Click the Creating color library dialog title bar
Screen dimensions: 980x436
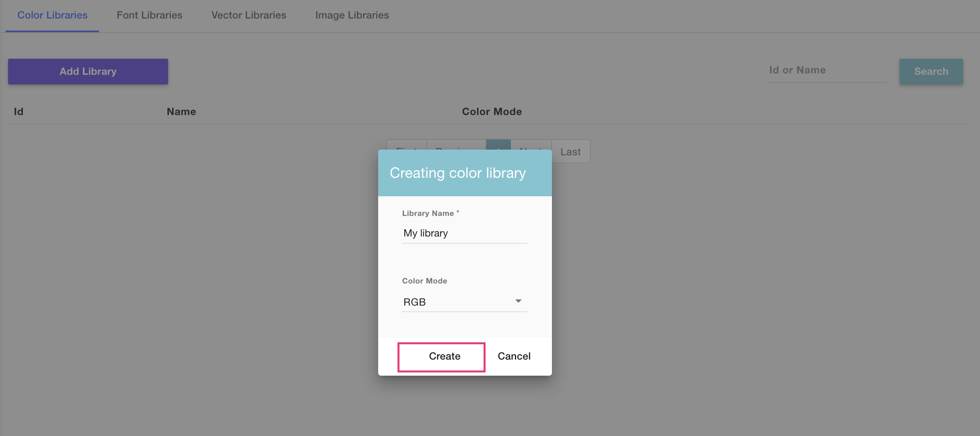coord(457,173)
